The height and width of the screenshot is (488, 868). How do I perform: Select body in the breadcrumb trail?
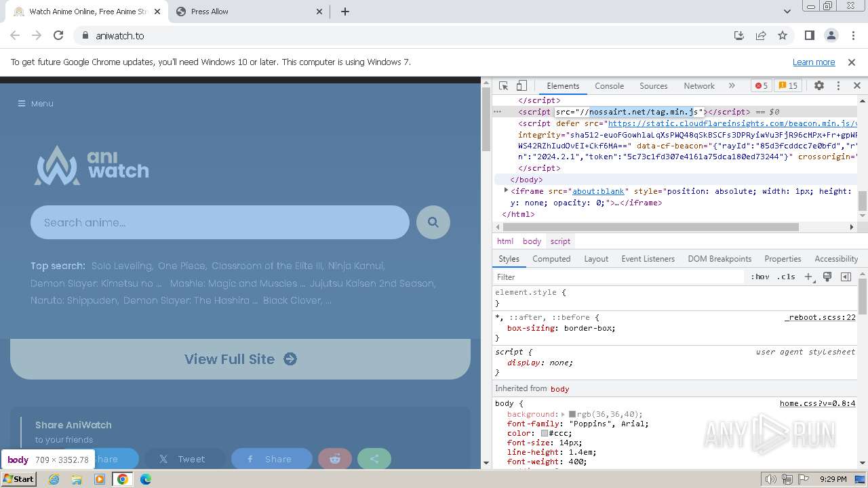532,241
